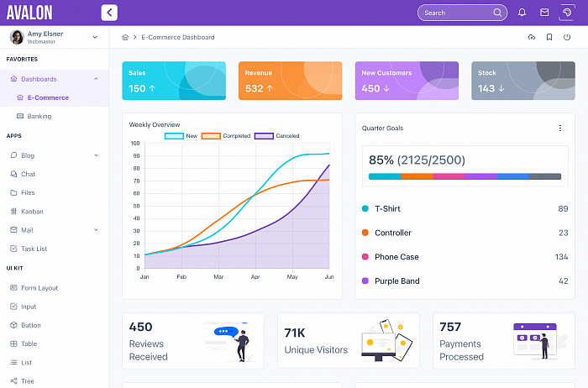Click the Stock 143 card
This screenshot has width=588, height=388.
(523, 81)
